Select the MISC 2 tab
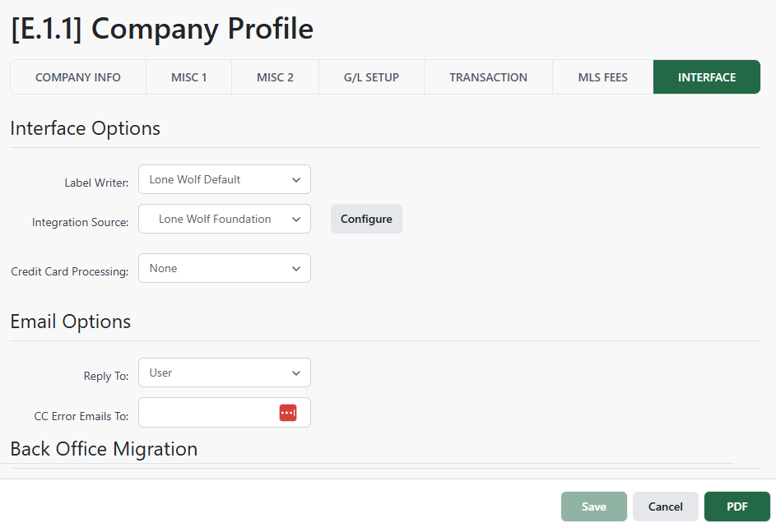The width and height of the screenshot is (776, 532). [x=274, y=76]
